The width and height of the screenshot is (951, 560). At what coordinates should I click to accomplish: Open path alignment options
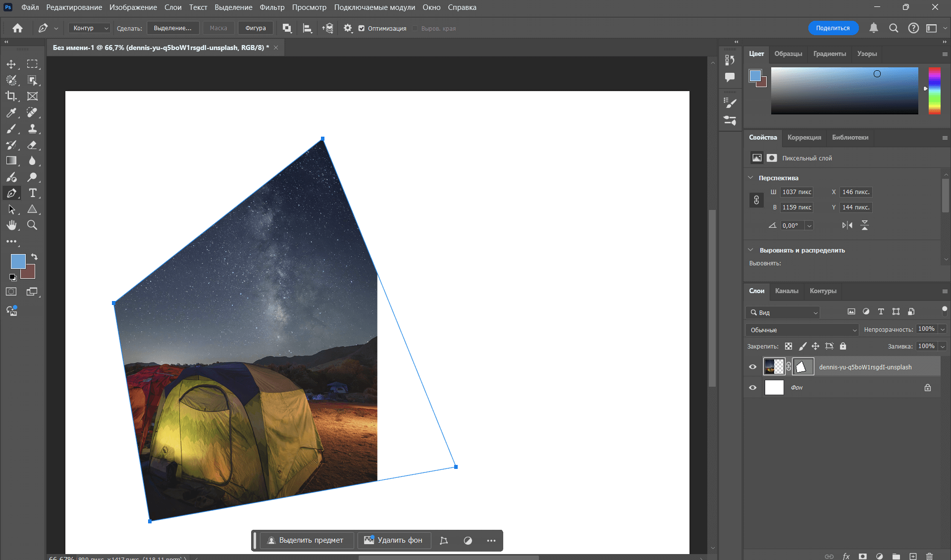(x=307, y=28)
